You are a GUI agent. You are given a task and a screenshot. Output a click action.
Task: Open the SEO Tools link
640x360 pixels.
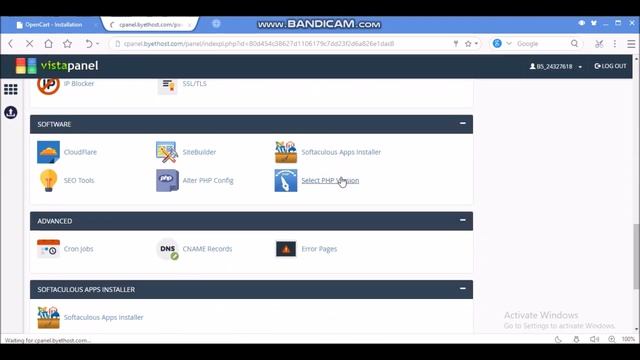point(79,180)
